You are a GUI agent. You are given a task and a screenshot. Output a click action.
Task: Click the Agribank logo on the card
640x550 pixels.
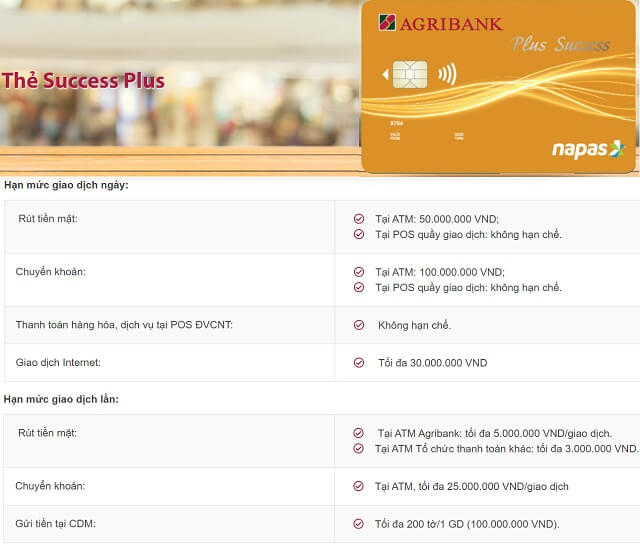tap(441, 23)
